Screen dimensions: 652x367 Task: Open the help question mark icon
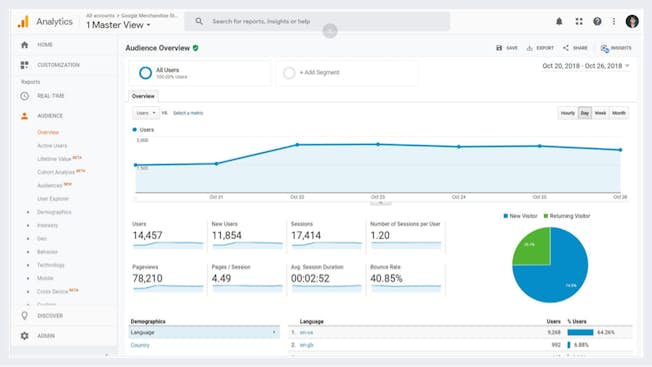click(597, 21)
